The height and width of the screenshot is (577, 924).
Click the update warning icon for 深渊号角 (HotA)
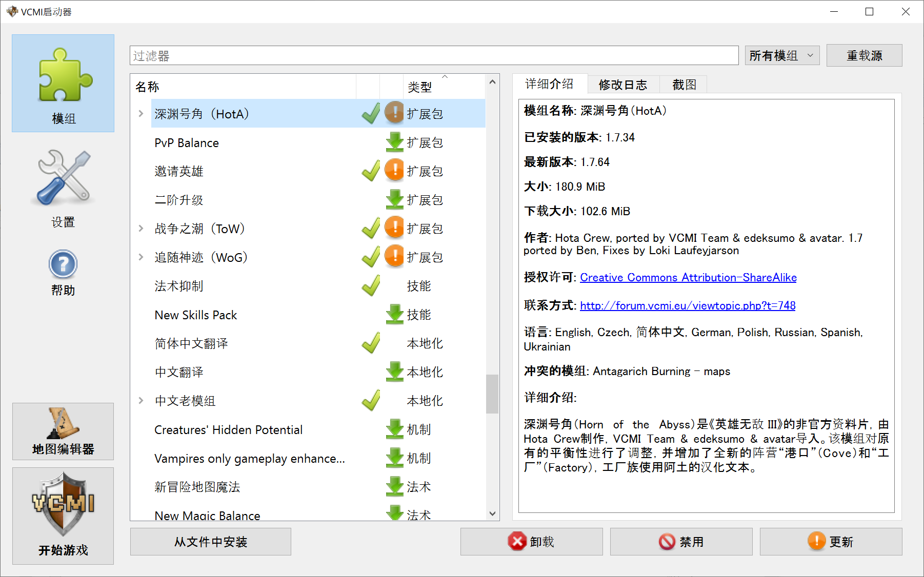tap(394, 112)
